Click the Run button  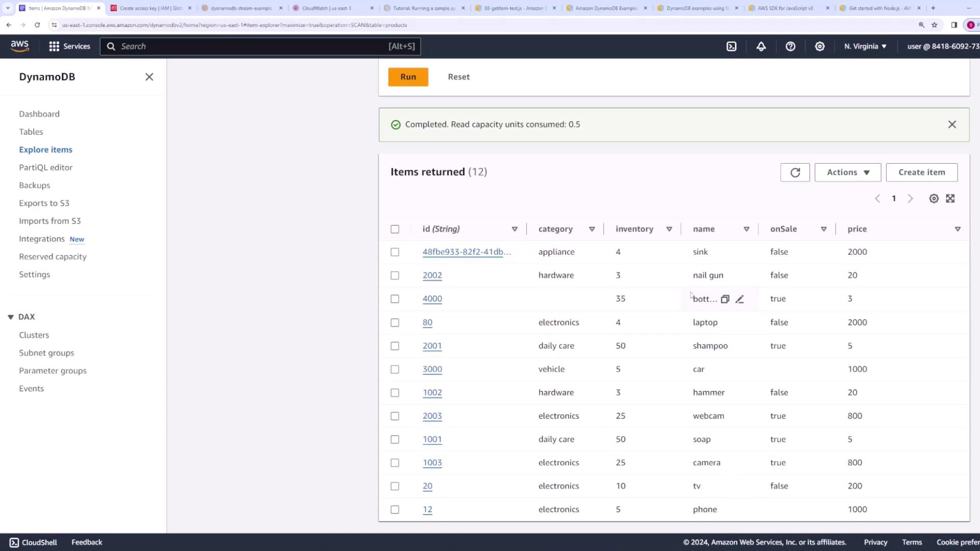(x=408, y=77)
